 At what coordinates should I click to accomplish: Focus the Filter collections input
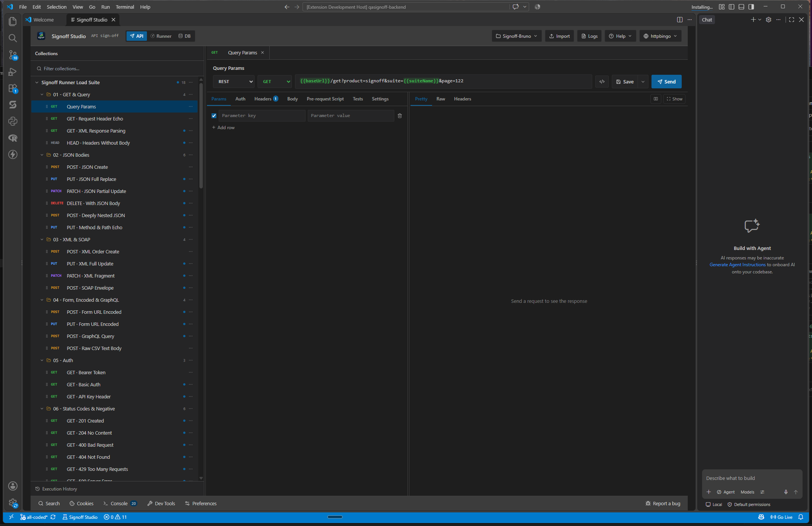pos(118,69)
